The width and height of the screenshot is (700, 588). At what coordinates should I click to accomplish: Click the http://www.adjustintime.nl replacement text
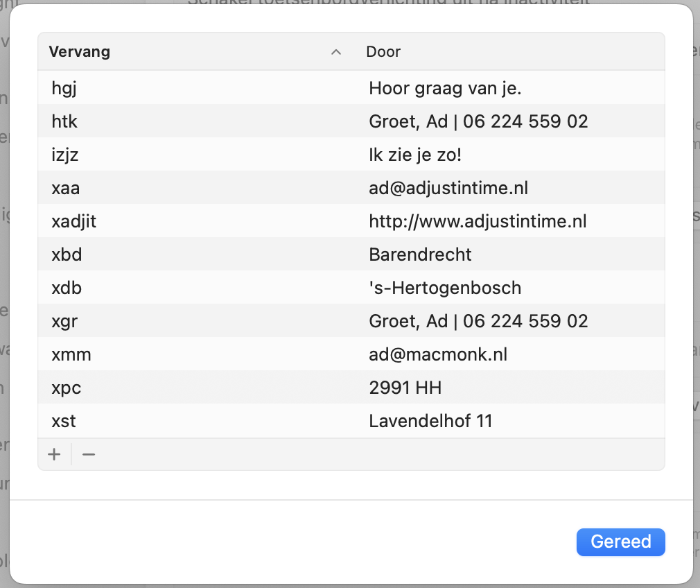point(478,221)
